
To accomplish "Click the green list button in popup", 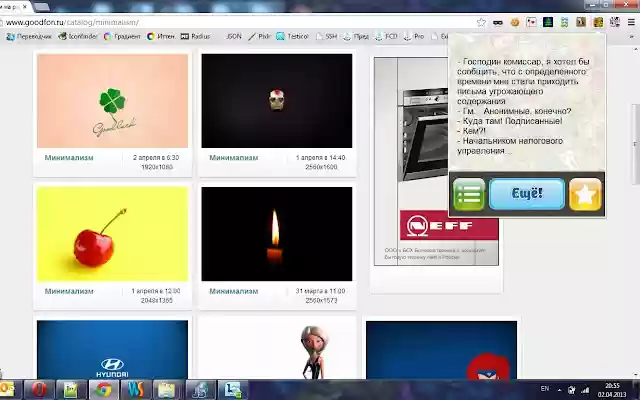I will tap(469, 194).
